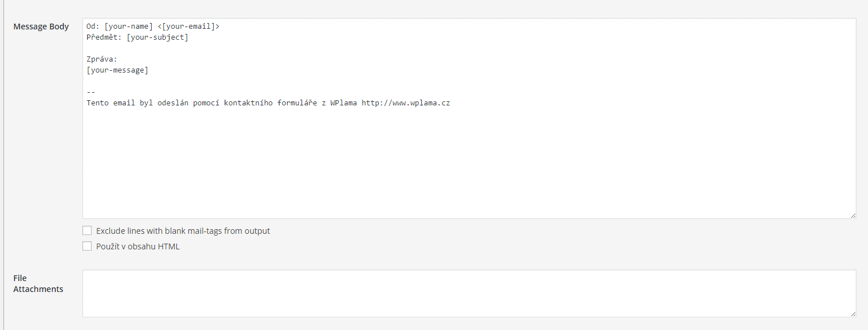Grab the Message Body resize handle corner

point(852,215)
